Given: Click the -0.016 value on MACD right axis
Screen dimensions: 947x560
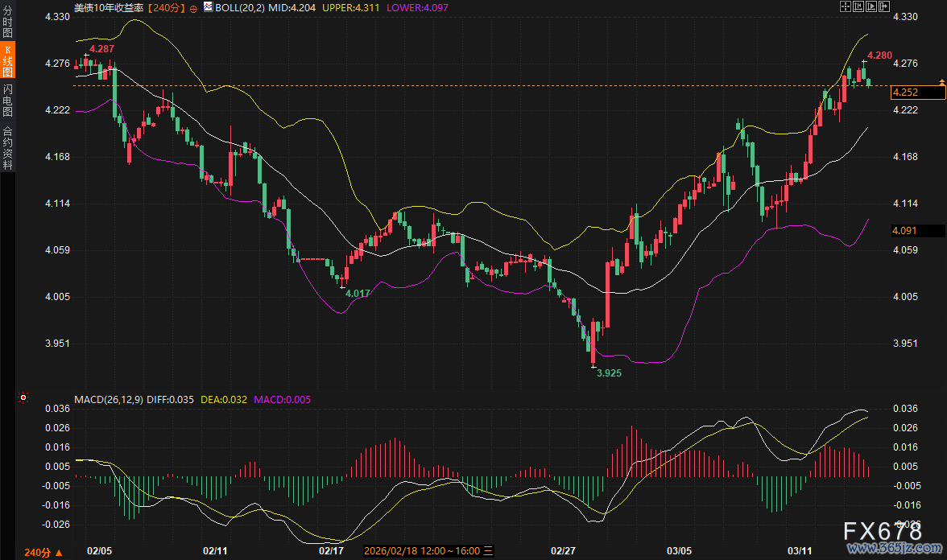Looking at the screenshot, I should tap(907, 505).
